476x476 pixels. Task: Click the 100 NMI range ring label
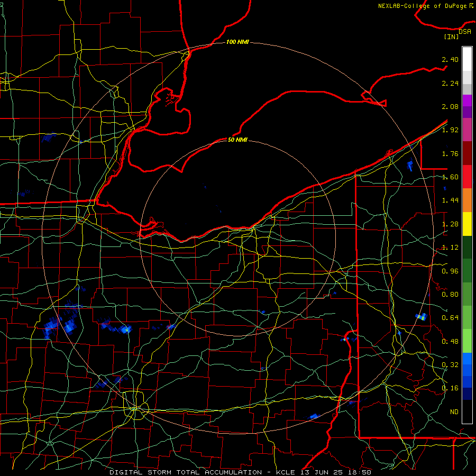(237, 42)
